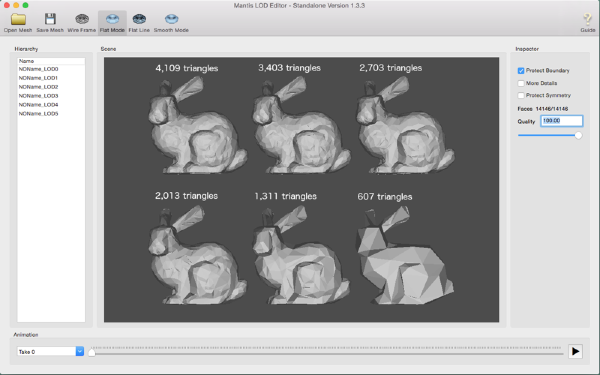Activate Smooth Mode shading
Screen dimensions: 600x375
coord(171,23)
